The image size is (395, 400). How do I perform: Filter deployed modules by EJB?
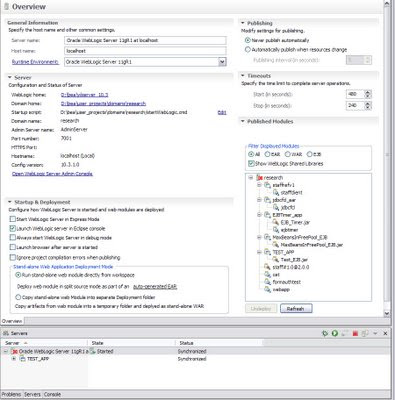(x=309, y=154)
